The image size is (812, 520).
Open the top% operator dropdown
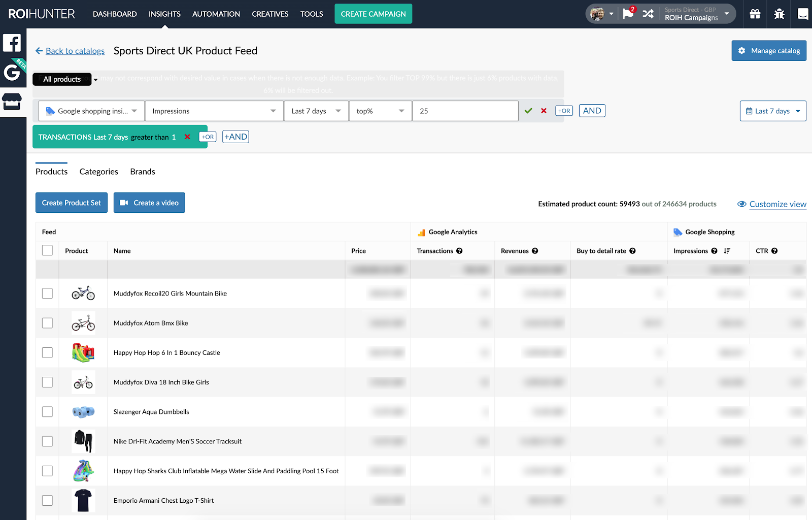click(x=380, y=111)
